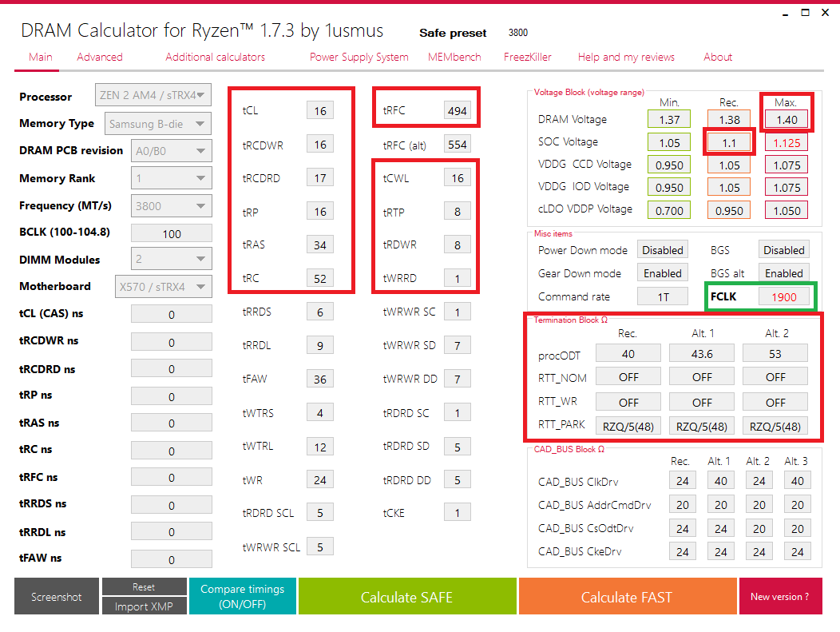Open the MEMbench tab
This screenshot has height=632, width=840.
454,57
